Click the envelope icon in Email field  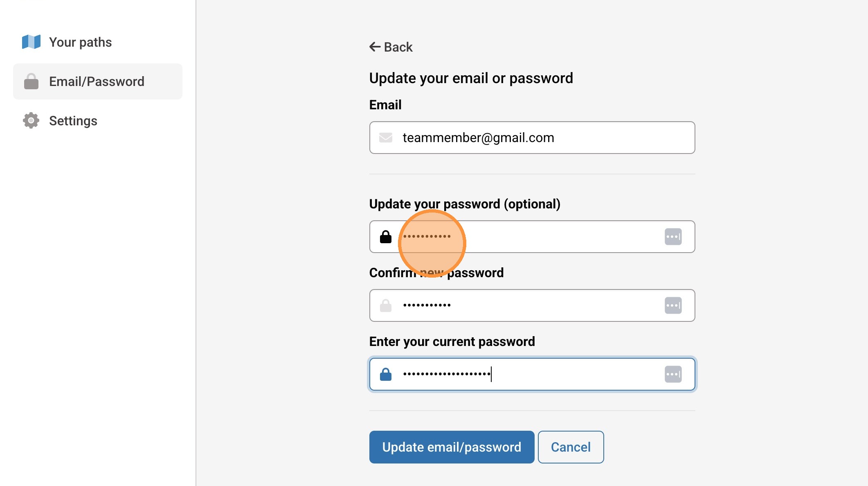point(385,138)
